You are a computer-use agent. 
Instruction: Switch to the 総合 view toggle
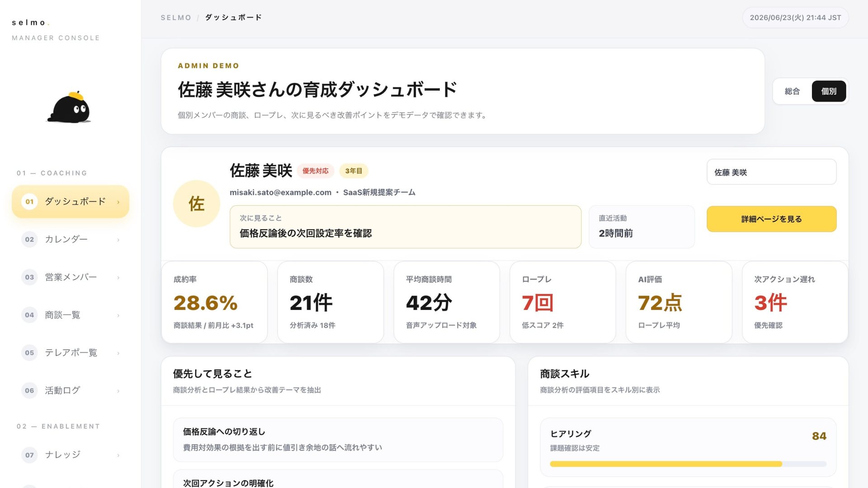click(792, 91)
